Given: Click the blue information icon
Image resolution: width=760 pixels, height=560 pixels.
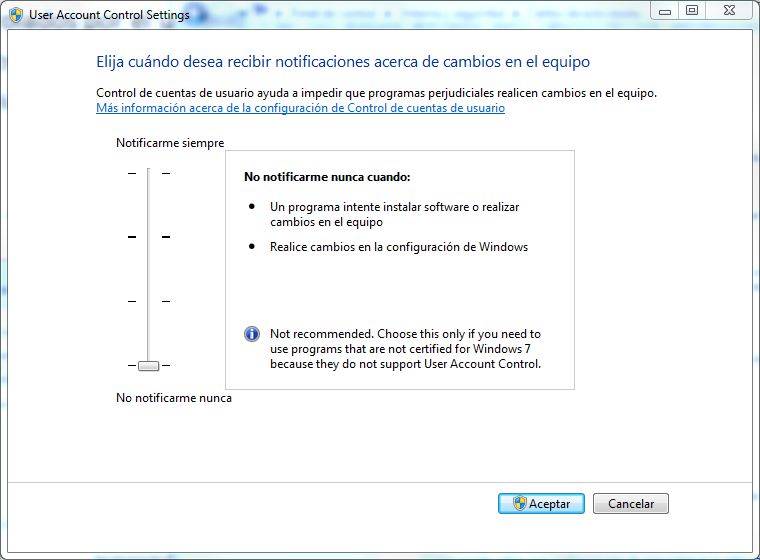Looking at the screenshot, I should tap(252, 334).
